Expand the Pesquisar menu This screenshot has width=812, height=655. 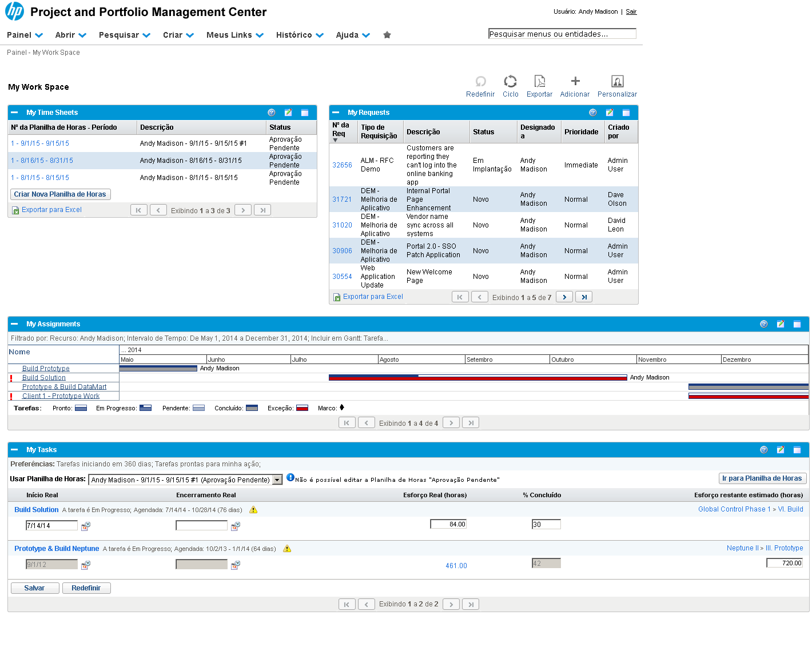click(x=124, y=35)
